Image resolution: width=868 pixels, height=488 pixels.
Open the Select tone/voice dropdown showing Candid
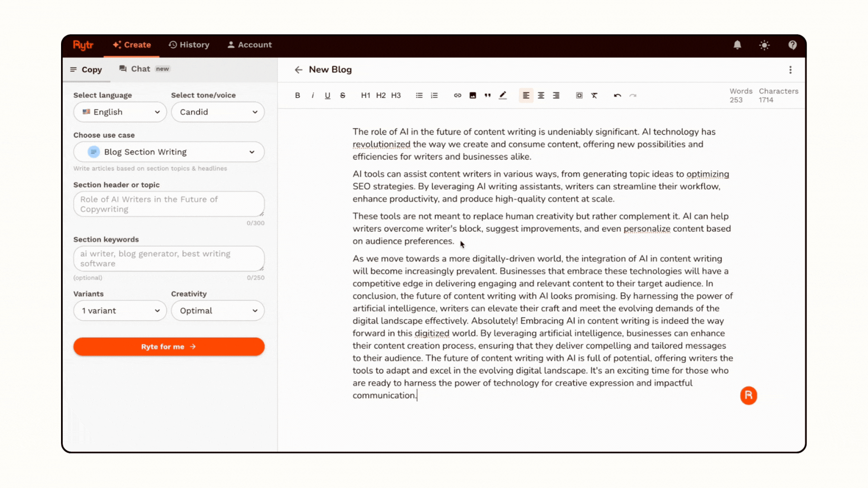[x=217, y=112]
